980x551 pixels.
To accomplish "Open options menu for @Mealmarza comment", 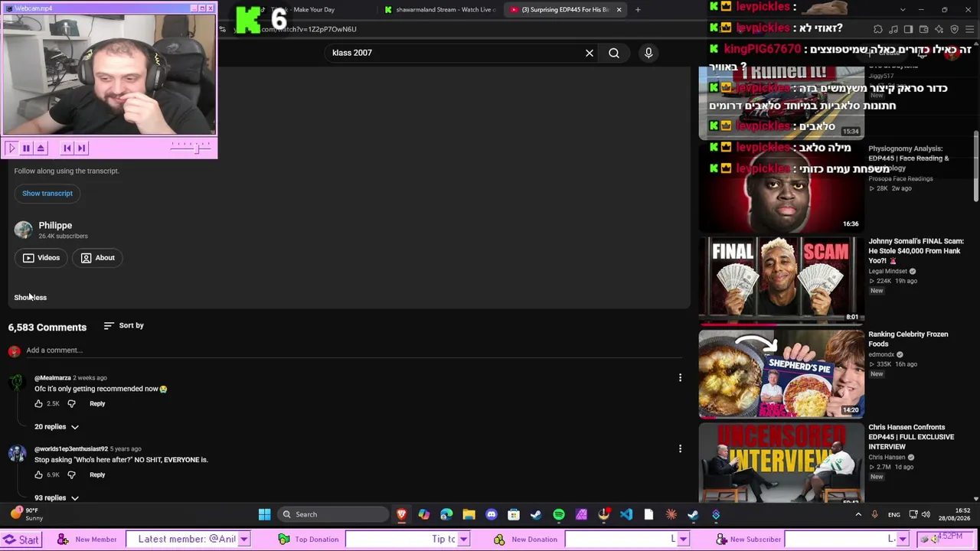I will [680, 378].
